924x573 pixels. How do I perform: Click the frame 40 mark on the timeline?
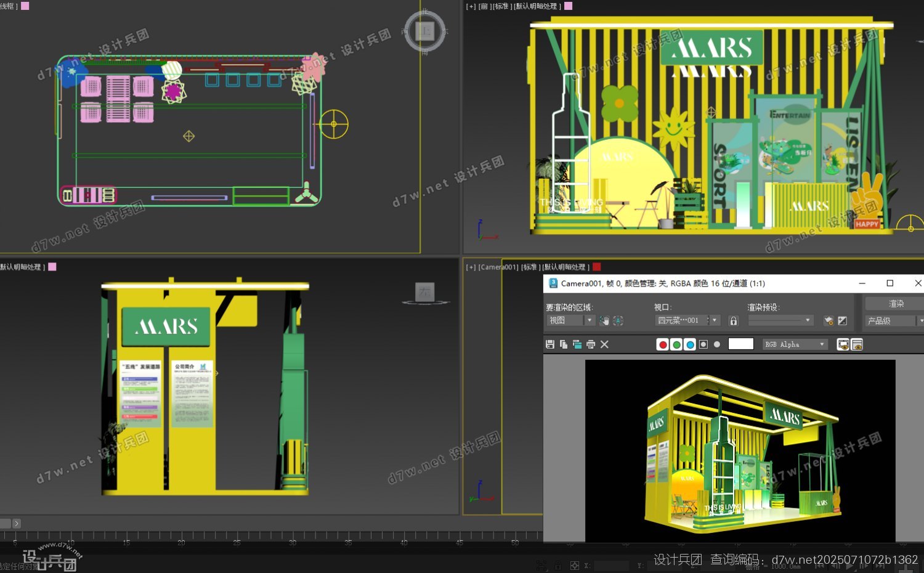pos(403,542)
